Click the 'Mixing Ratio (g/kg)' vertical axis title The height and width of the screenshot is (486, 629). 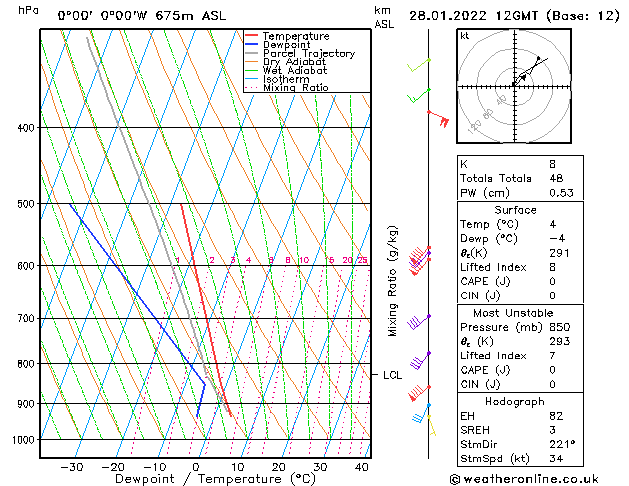(392, 281)
